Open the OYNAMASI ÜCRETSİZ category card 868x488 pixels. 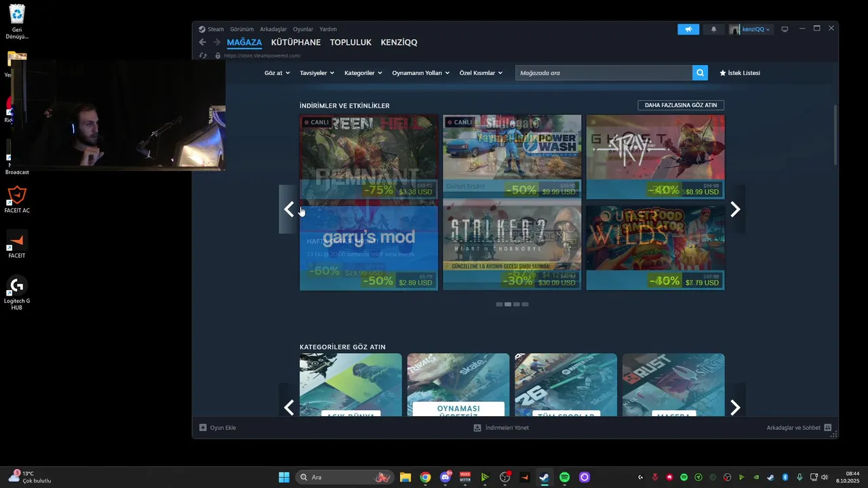(458, 384)
